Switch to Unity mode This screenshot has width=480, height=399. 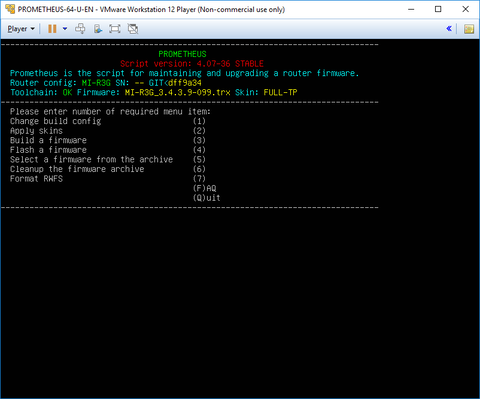pos(133,29)
